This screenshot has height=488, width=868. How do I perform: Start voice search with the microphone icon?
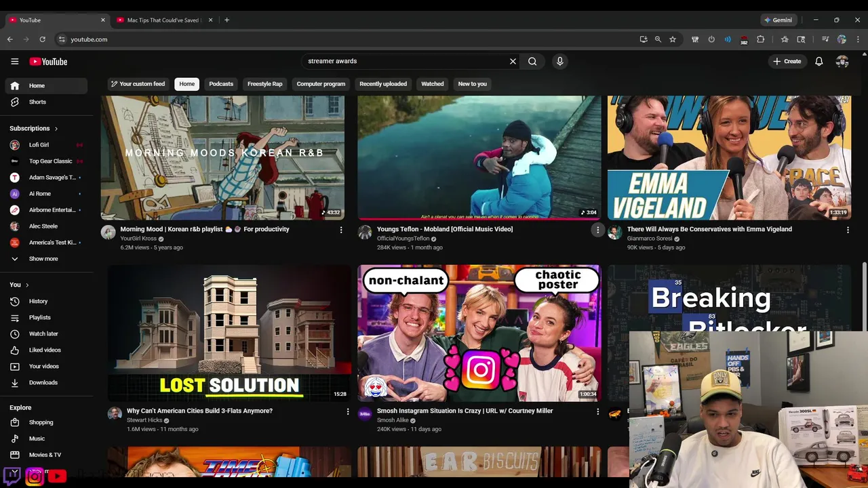559,61
